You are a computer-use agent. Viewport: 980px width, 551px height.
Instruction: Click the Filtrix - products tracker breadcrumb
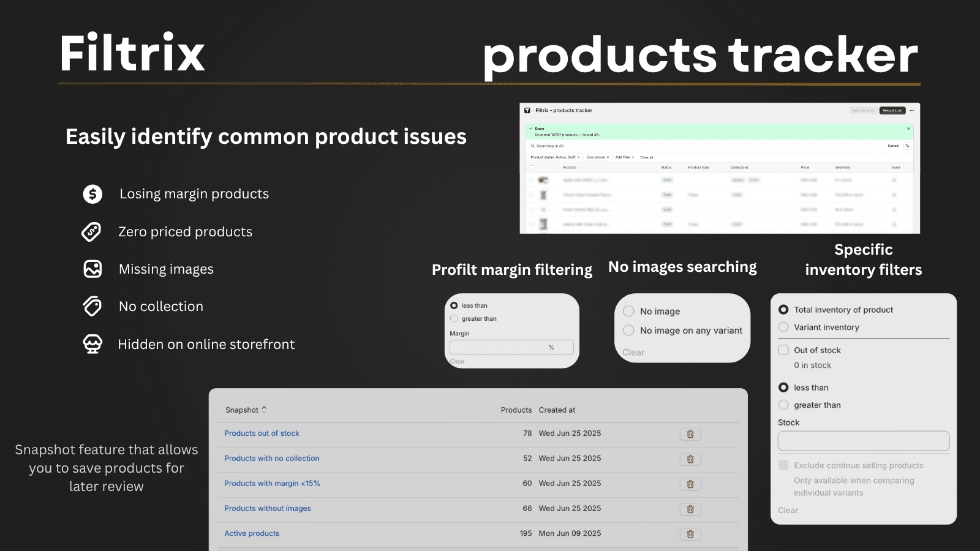(x=563, y=110)
